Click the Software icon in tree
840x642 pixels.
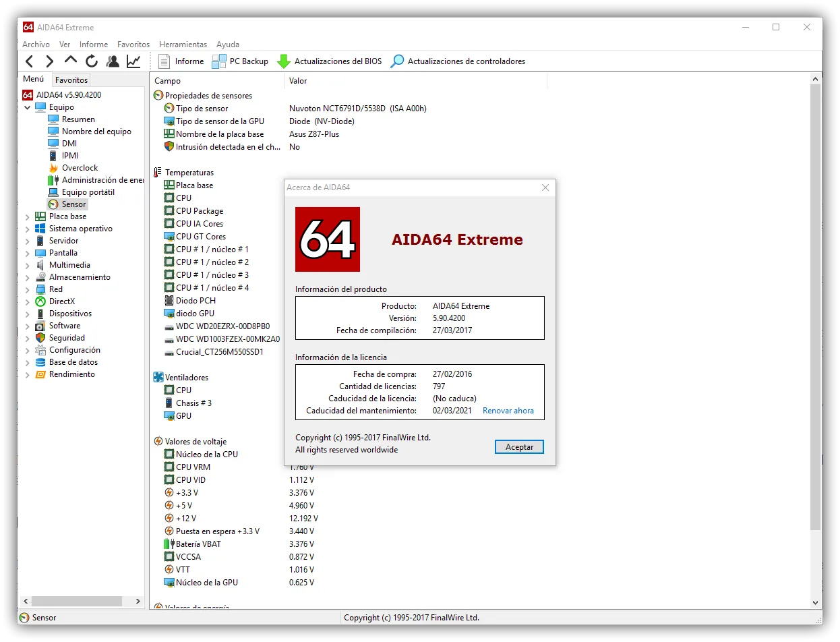pos(40,326)
